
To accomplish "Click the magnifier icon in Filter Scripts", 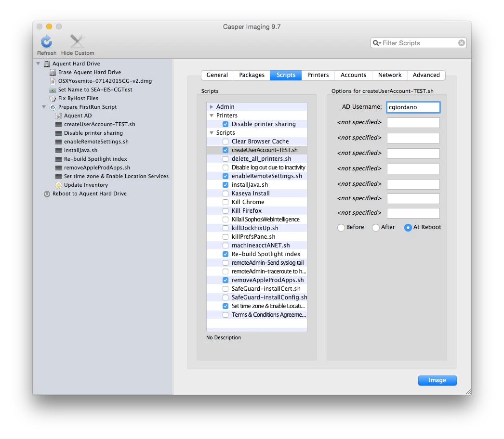I will (x=375, y=43).
